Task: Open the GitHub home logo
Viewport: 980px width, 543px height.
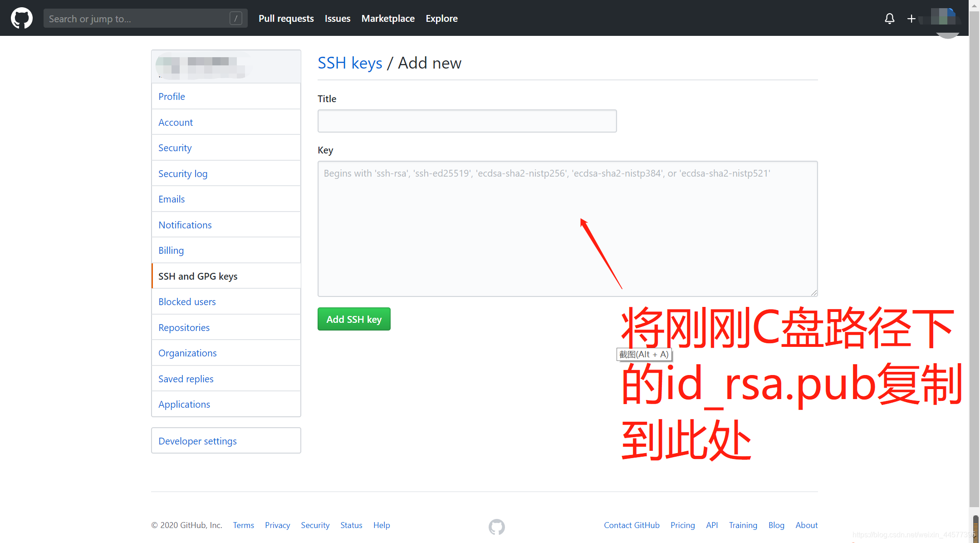Action: point(22,18)
